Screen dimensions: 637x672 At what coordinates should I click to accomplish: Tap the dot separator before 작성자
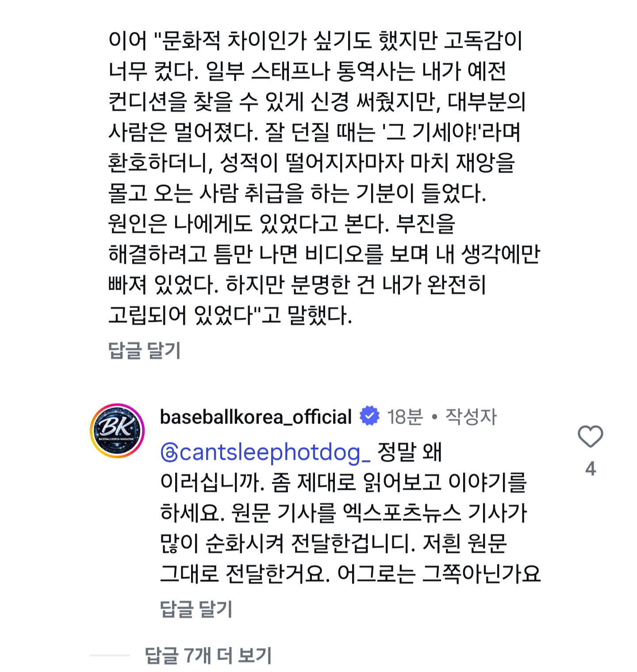(x=434, y=417)
